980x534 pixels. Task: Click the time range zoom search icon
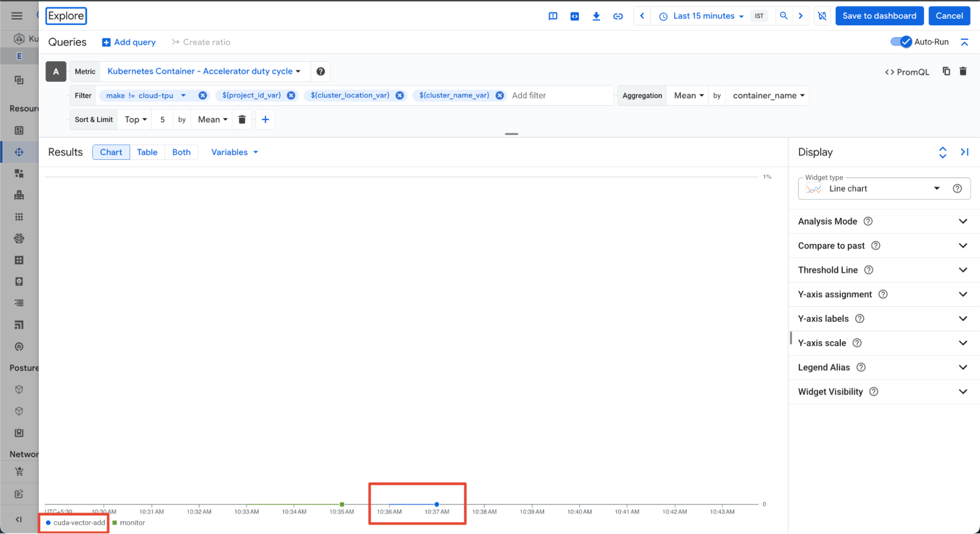click(x=783, y=16)
